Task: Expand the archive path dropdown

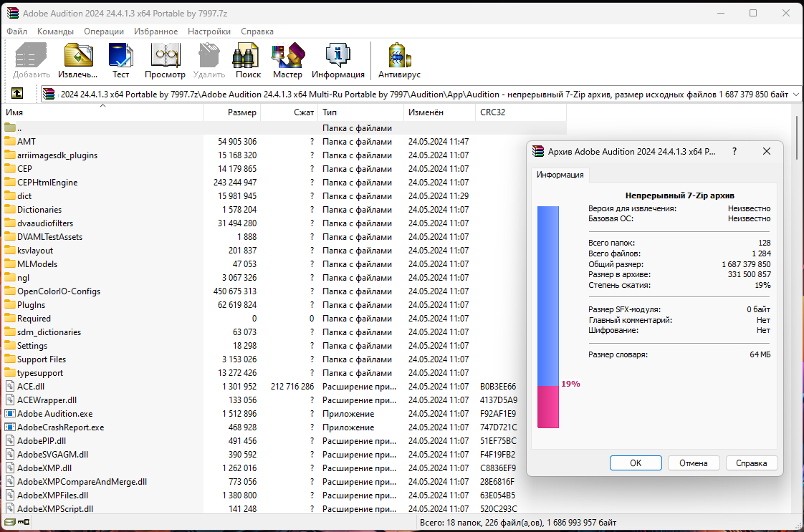Action: point(795,94)
